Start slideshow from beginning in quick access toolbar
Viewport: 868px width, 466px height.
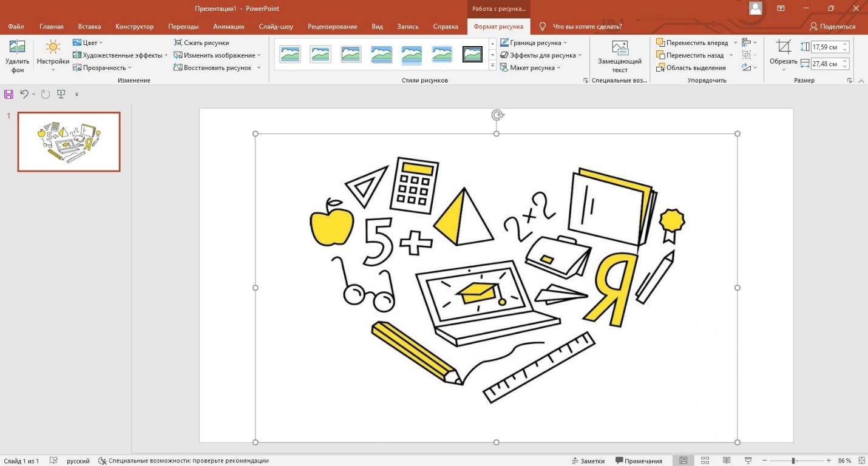click(x=61, y=94)
